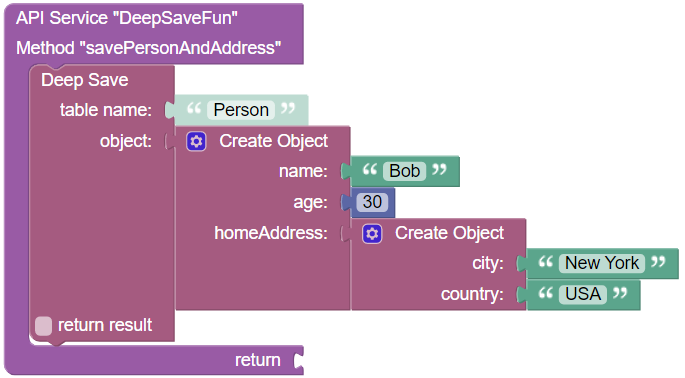Click the opening quote icon of the Person block

pos(194,108)
